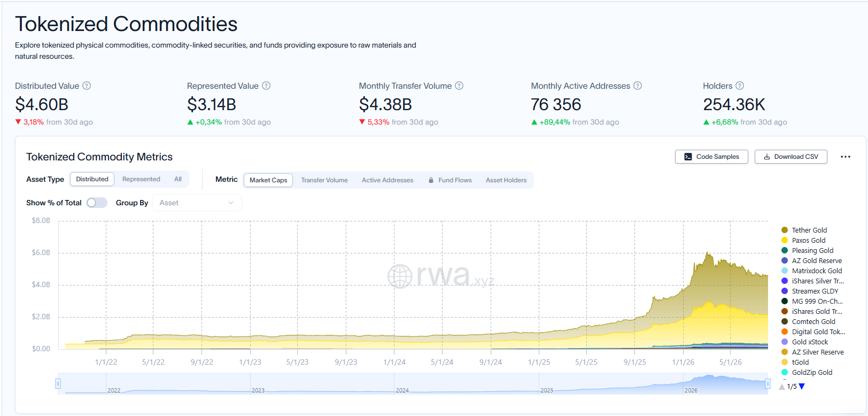
Task: Click the Gold xStock legend color dot
Action: coord(785,342)
